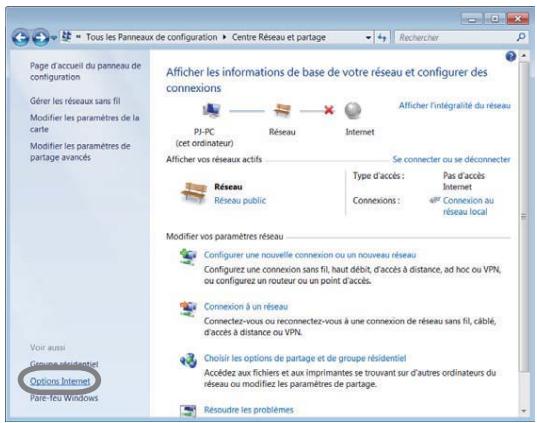
Task: Select 'Centre Réseau et partage' breadcrumb
Action: 279,37
